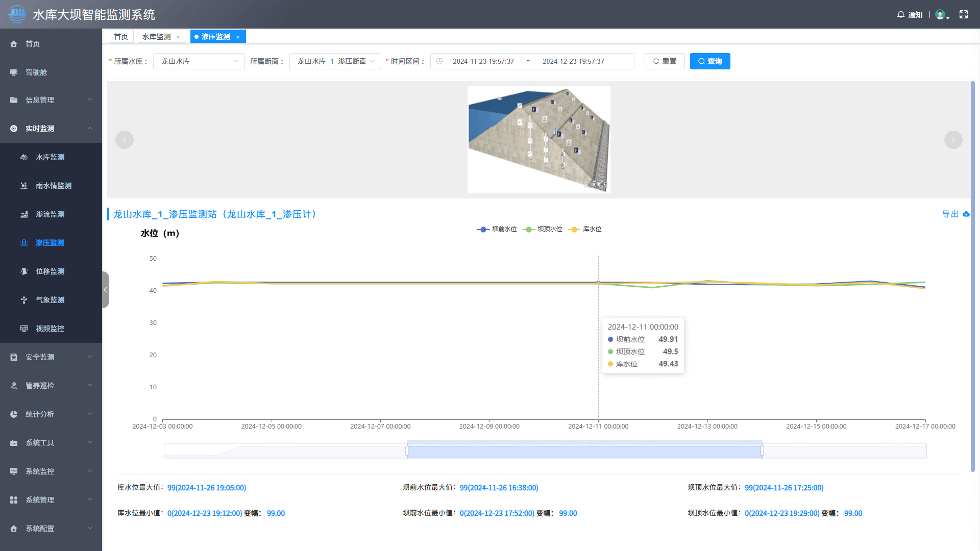The image size is (980, 551).
Task: Switch to the 首页 tab
Action: (x=121, y=37)
